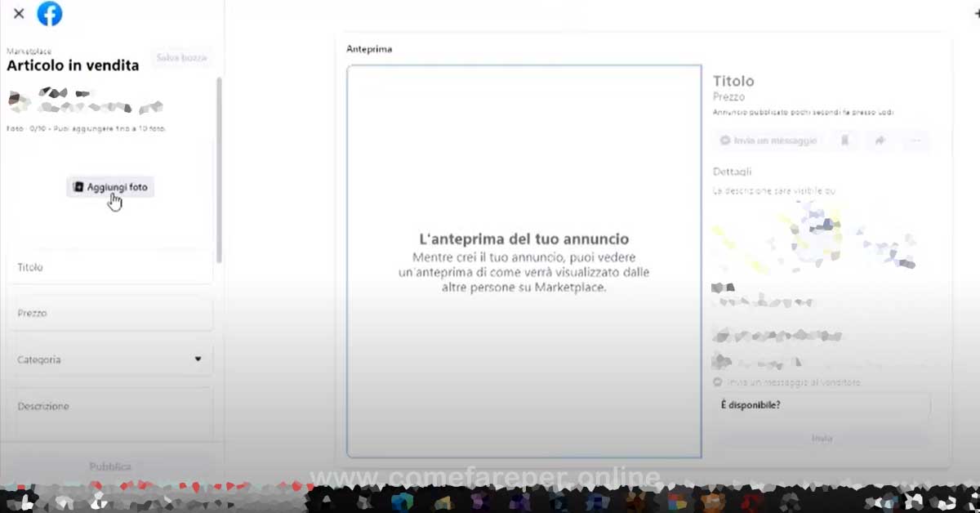Click the Messenger icon next to 'Invia un messaggio al venditore'
Viewport: 980px width, 513px height.
tap(717, 381)
